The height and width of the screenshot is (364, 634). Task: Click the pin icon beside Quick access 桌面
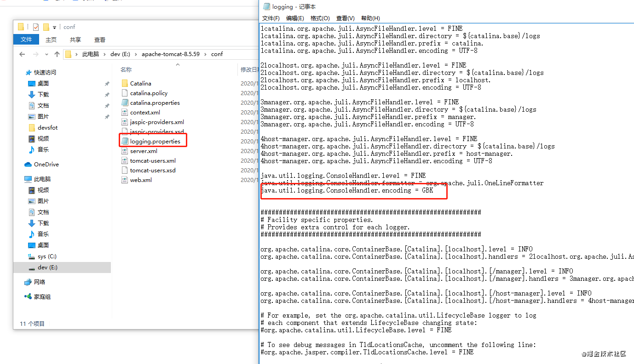pos(107,84)
